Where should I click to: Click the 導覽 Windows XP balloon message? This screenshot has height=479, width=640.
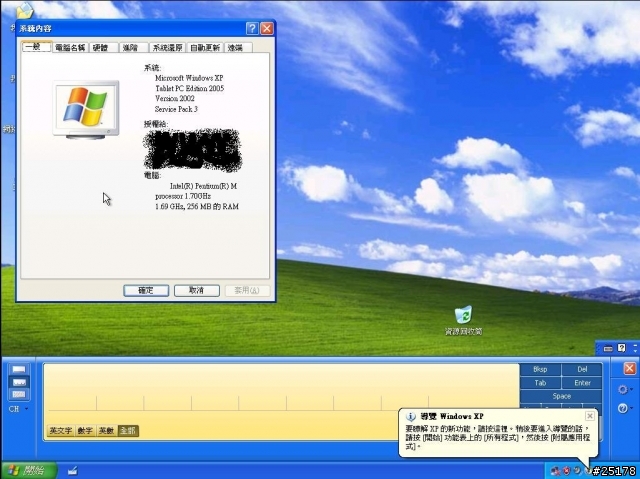click(498, 437)
